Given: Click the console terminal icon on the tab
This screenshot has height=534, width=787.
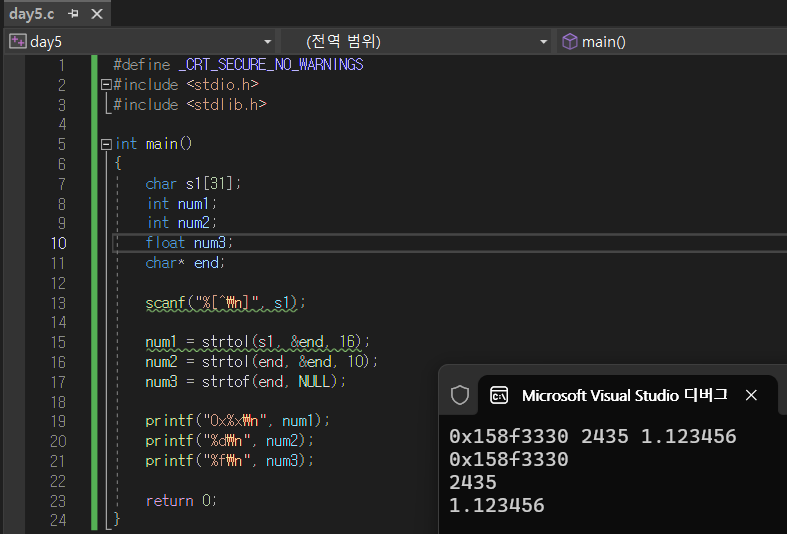Looking at the screenshot, I should pos(499,395).
